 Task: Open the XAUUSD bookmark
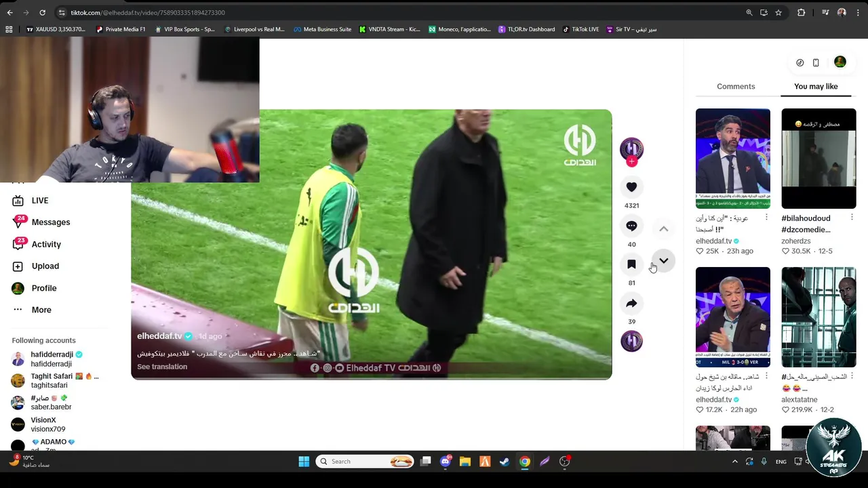click(56, 29)
